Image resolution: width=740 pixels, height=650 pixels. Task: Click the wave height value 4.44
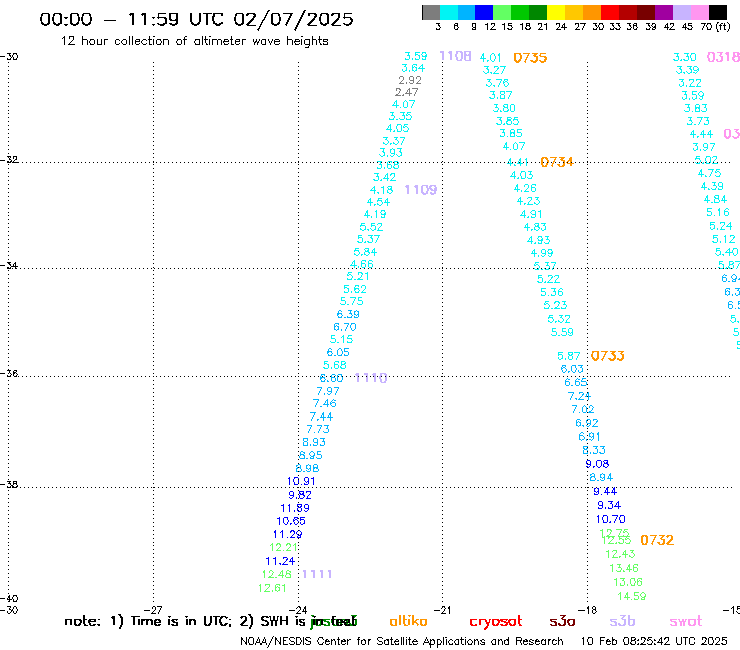point(701,134)
